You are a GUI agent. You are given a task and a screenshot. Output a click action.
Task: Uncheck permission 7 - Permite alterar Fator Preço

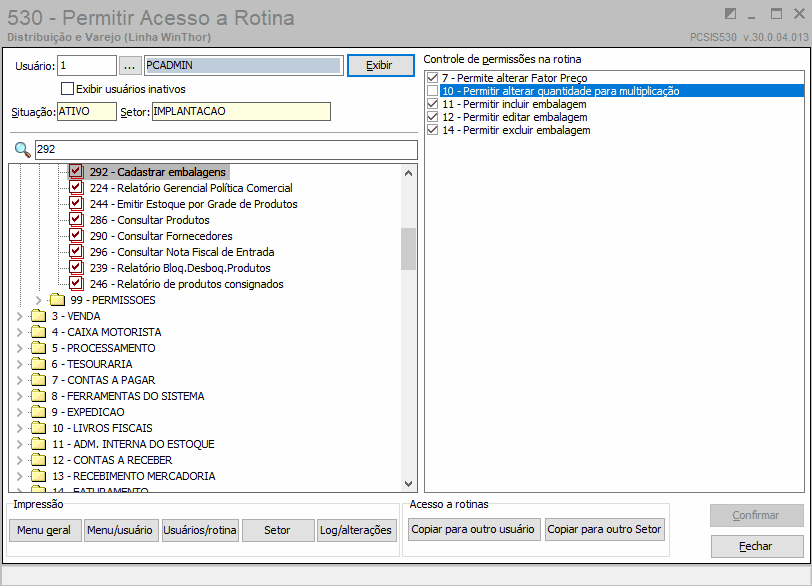[x=432, y=78]
